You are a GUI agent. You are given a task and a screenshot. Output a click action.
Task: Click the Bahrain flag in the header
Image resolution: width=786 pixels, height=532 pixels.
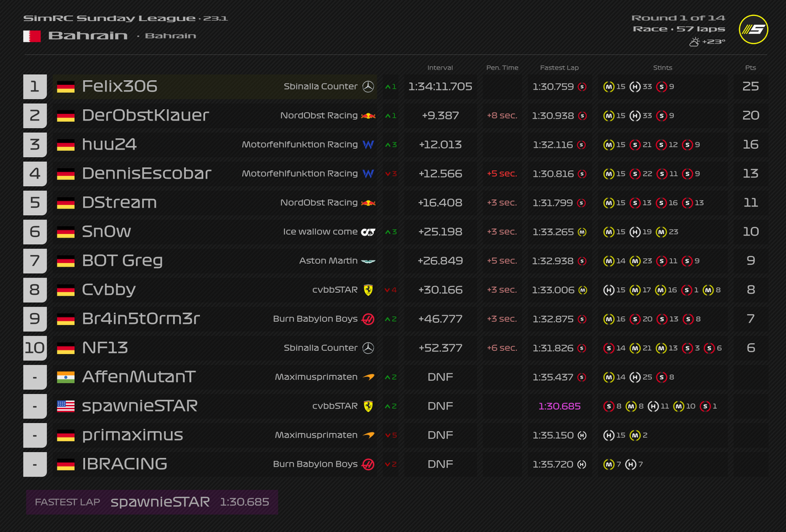[x=32, y=36]
